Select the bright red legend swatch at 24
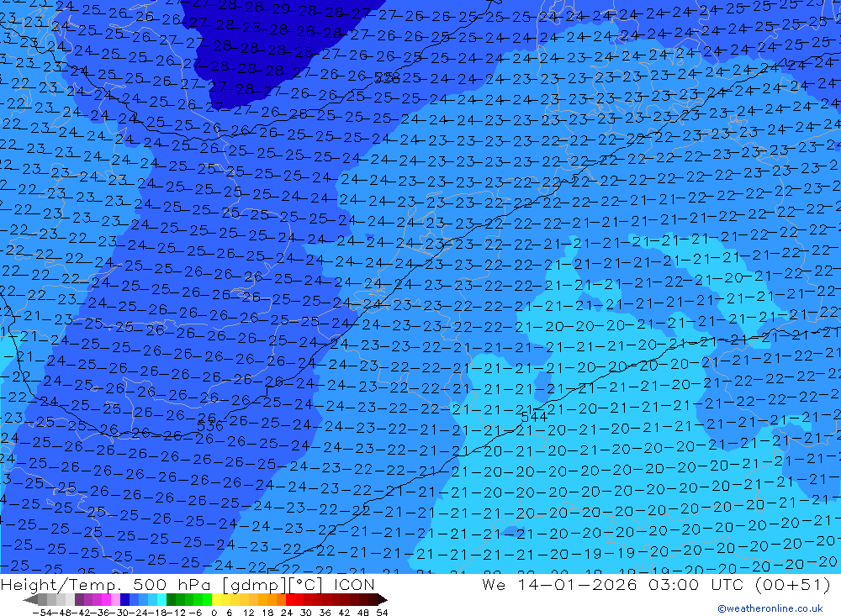841x616 pixels. (x=290, y=599)
